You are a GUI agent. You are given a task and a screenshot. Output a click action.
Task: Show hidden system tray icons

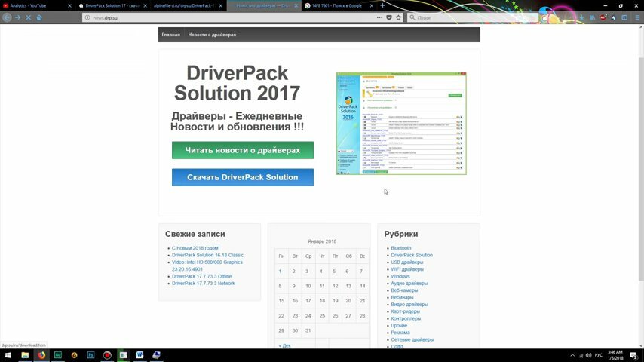572,355
